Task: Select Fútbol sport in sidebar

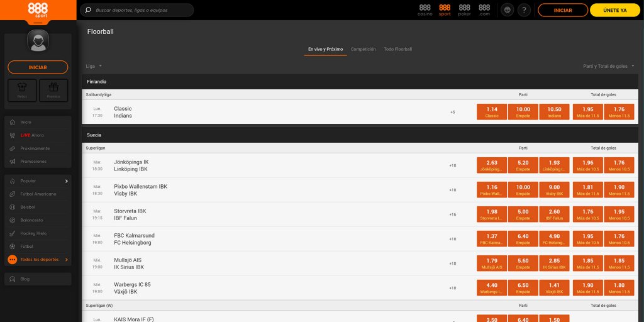Action: point(38,247)
